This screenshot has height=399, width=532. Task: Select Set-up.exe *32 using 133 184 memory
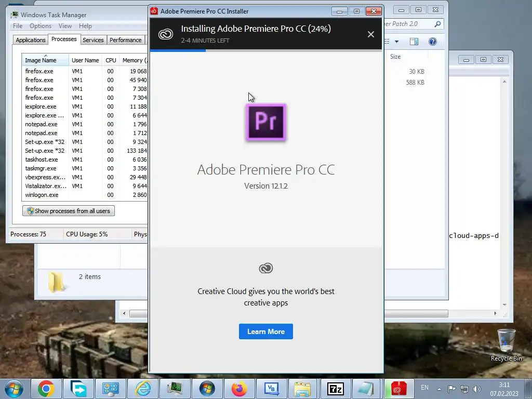pyautogui.click(x=85, y=151)
